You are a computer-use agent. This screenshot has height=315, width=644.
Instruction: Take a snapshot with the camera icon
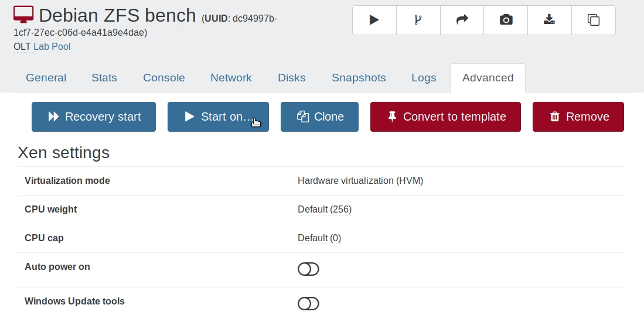(x=506, y=20)
